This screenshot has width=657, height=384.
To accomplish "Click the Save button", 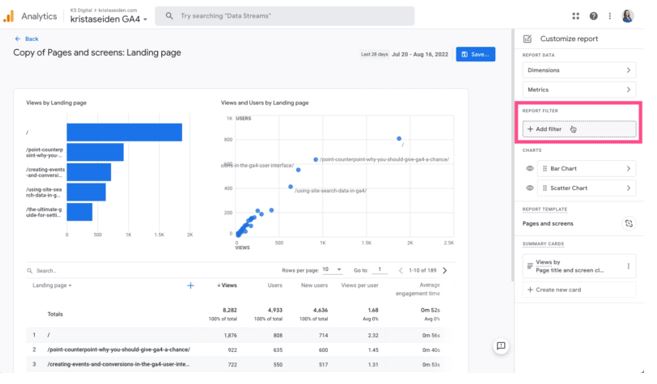I will (x=476, y=54).
